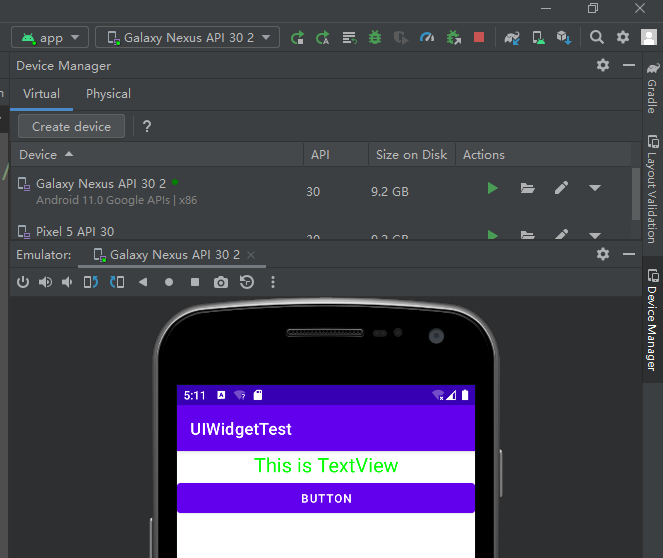Open Device Manager help question mark
The image size is (663, 558).
147,126
